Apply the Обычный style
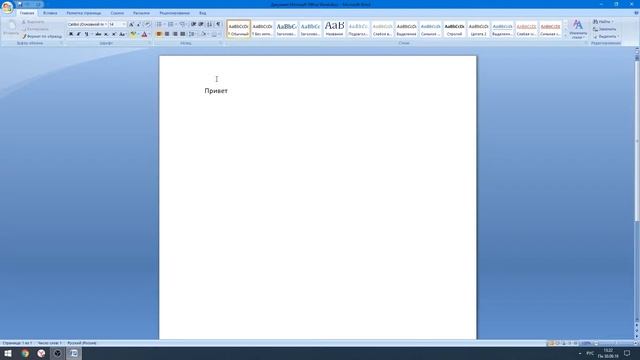The image size is (640, 360). 238,29
